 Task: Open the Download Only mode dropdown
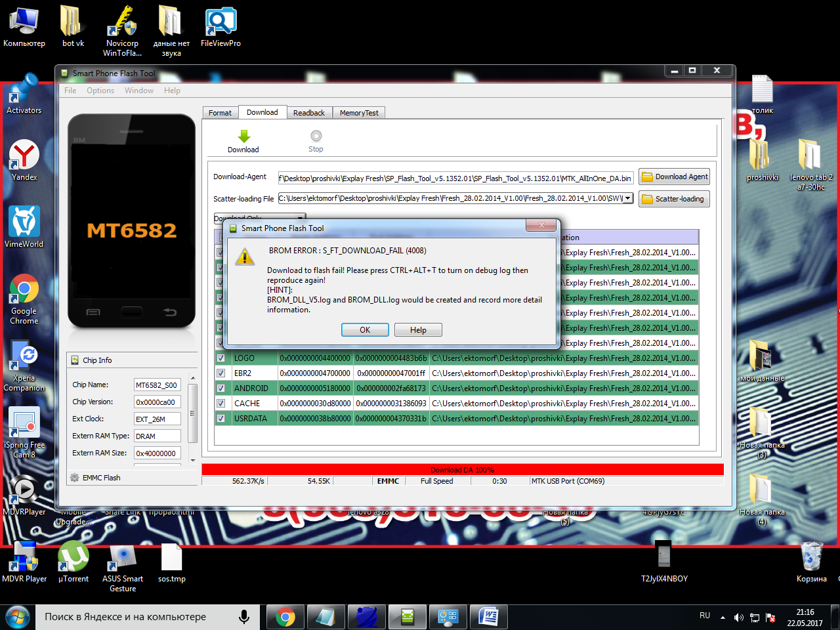tap(300, 217)
